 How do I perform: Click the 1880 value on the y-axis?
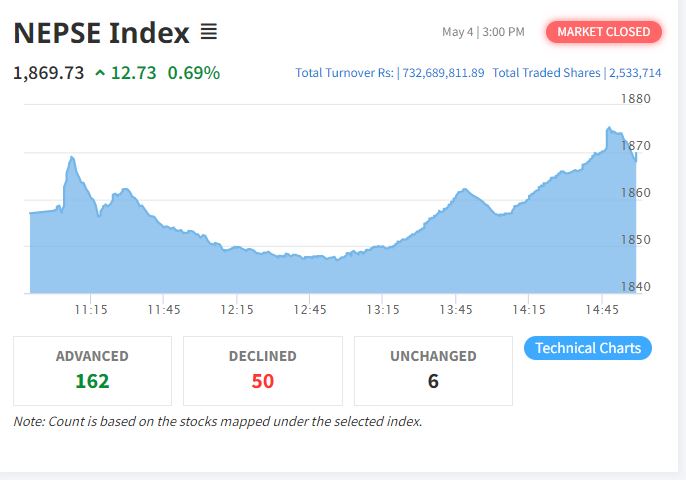(636, 99)
